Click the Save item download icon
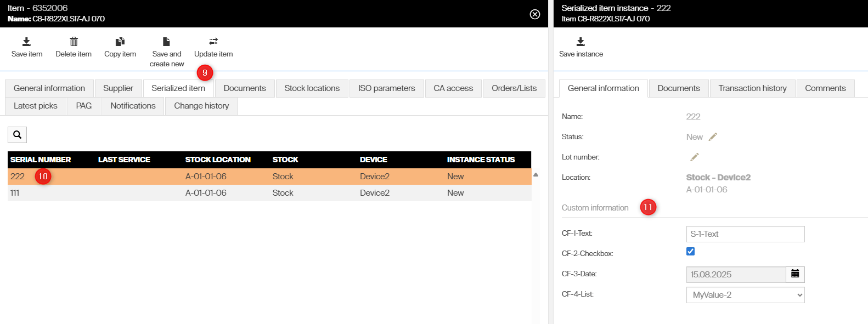This screenshot has width=868, height=324. 26,42
